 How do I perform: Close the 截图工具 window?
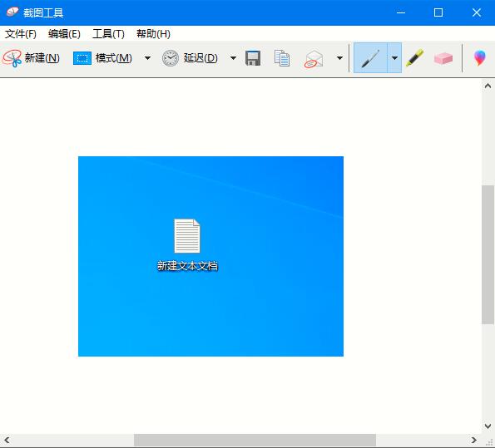pyautogui.click(x=477, y=12)
